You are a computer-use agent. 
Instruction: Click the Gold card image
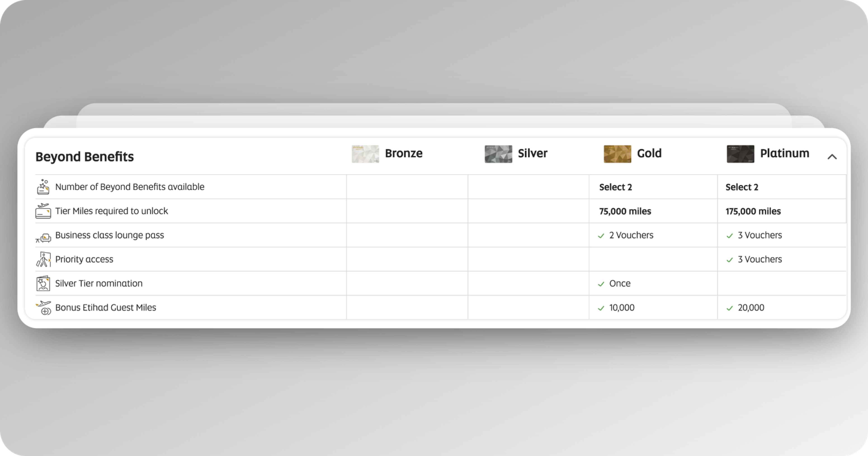point(617,154)
